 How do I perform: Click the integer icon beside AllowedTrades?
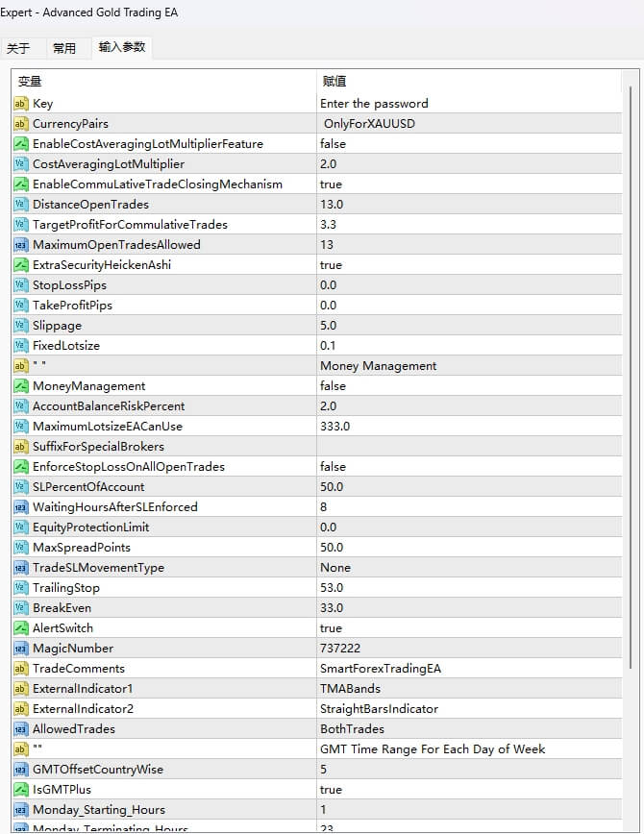[20, 729]
